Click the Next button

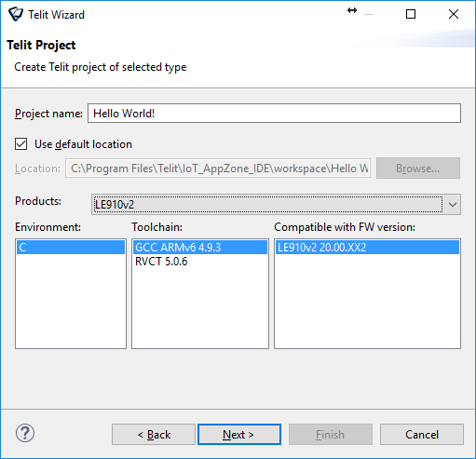239,434
